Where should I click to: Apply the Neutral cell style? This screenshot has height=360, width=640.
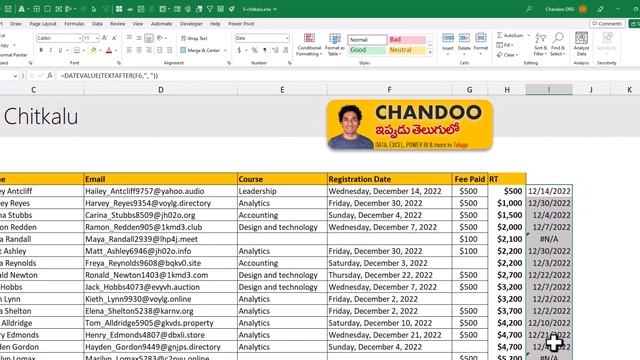[x=407, y=50]
